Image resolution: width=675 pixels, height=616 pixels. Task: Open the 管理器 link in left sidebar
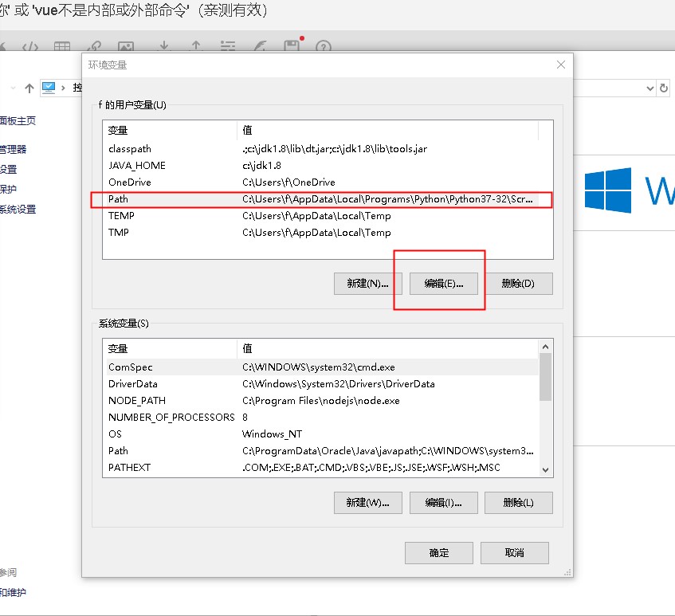[x=13, y=149]
